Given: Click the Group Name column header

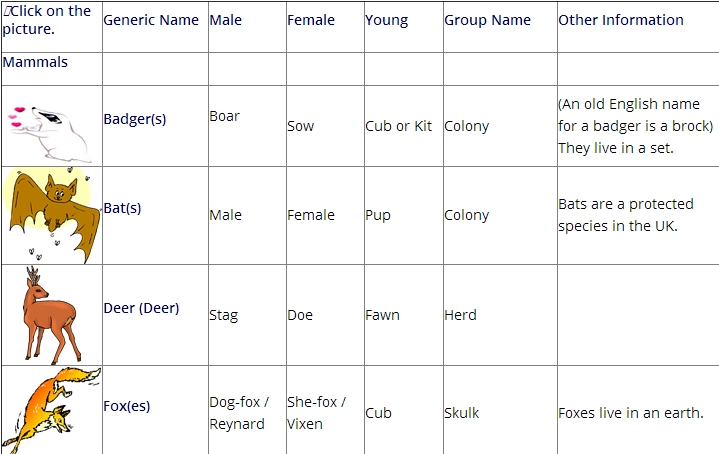Looking at the screenshot, I should coord(487,20).
